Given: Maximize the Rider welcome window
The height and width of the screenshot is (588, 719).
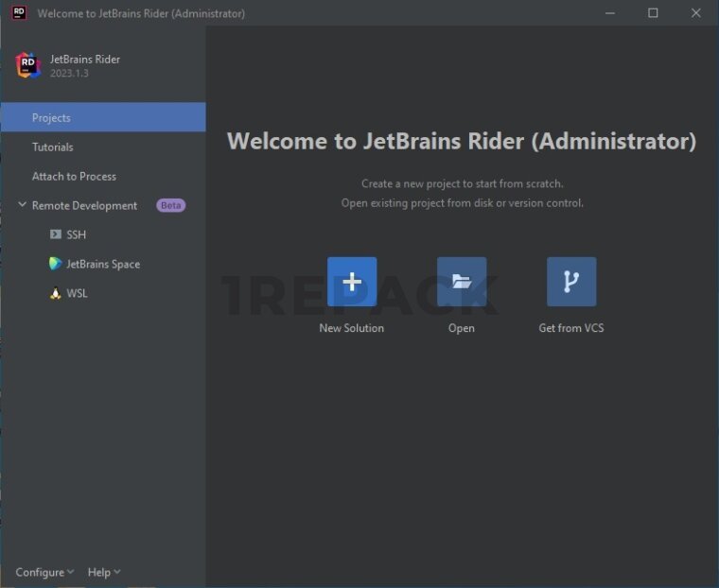Looking at the screenshot, I should coord(653,13).
